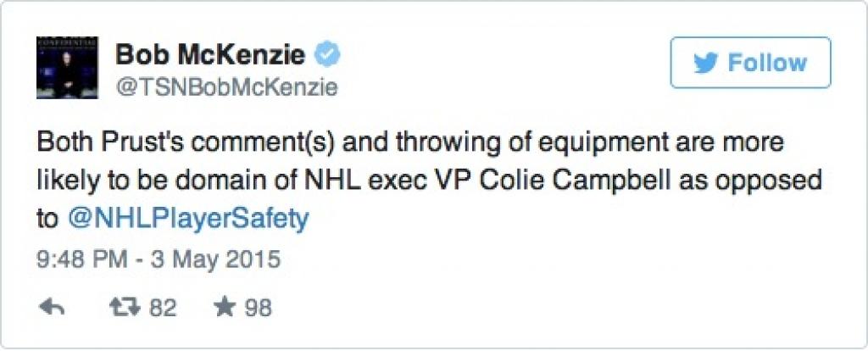868x351 pixels.
Task: View the 98 favorites count
Action: click(x=258, y=308)
